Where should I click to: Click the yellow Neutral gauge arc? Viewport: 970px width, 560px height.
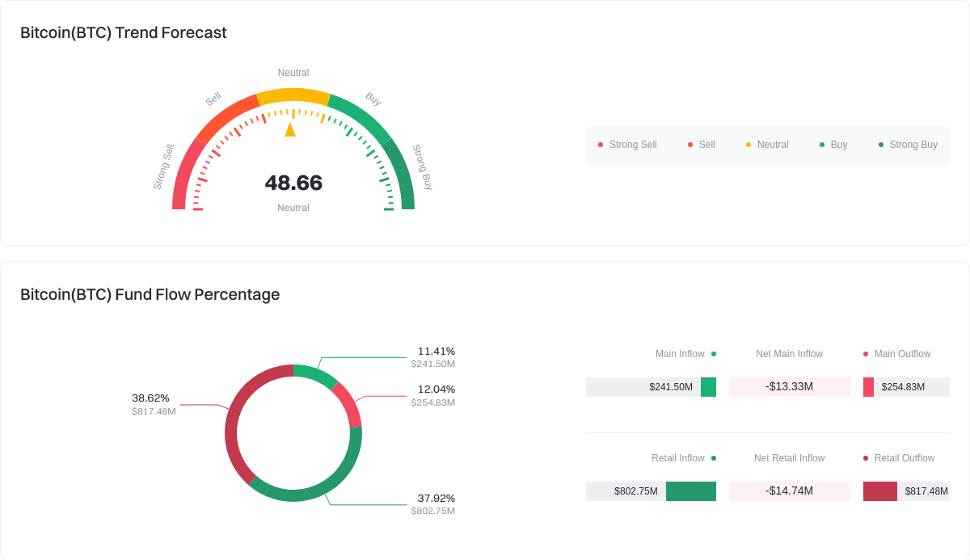coord(293,95)
